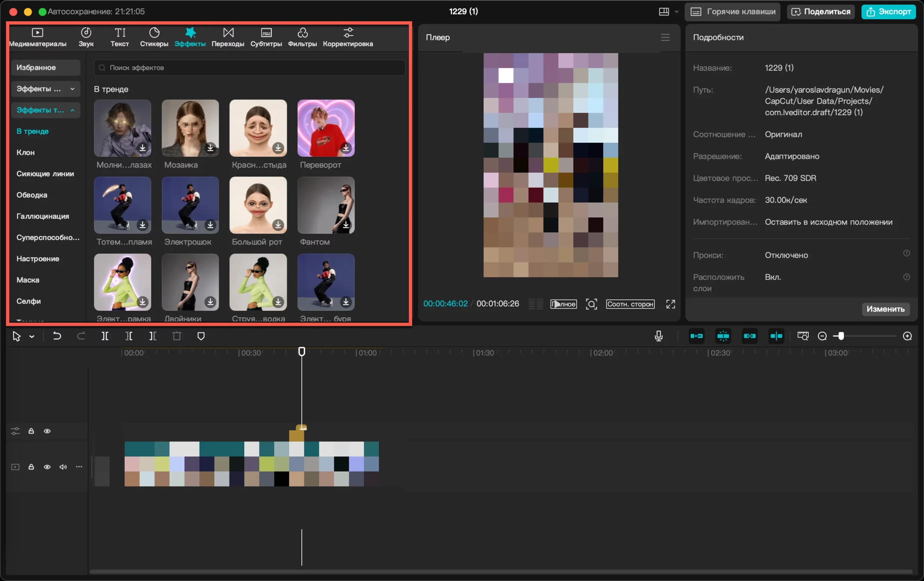
Task: Mute the main video track audio
Action: point(63,467)
